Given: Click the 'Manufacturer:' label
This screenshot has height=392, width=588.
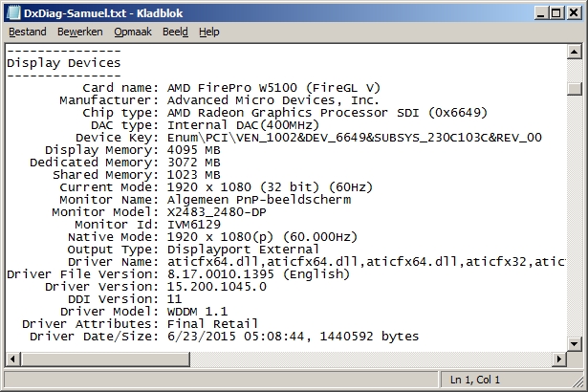Looking at the screenshot, I should [x=110, y=100].
